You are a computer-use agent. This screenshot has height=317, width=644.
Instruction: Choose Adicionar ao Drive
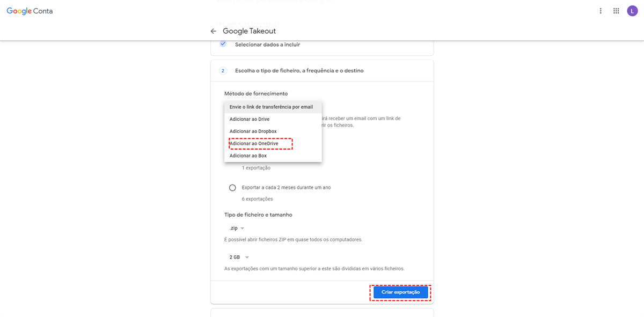[273, 119]
